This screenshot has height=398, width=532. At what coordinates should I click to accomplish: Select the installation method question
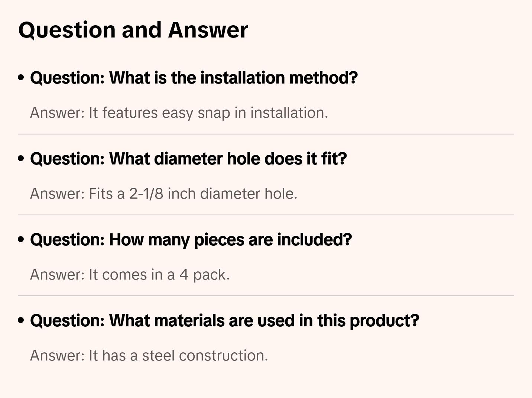194,78
